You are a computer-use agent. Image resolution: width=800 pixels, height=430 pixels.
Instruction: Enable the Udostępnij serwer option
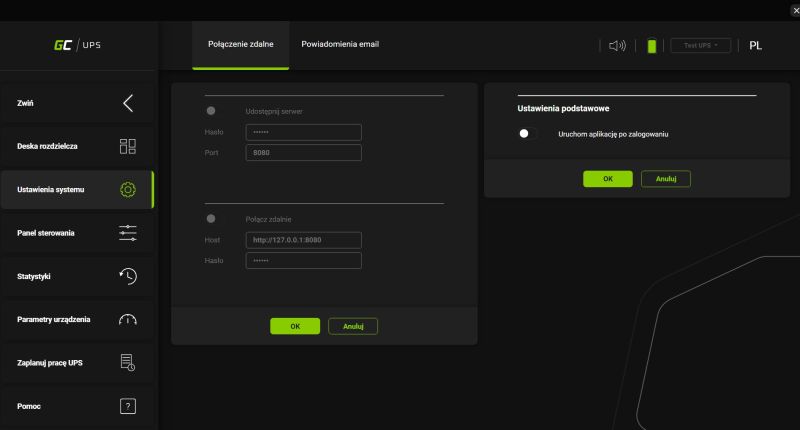click(211, 111)
